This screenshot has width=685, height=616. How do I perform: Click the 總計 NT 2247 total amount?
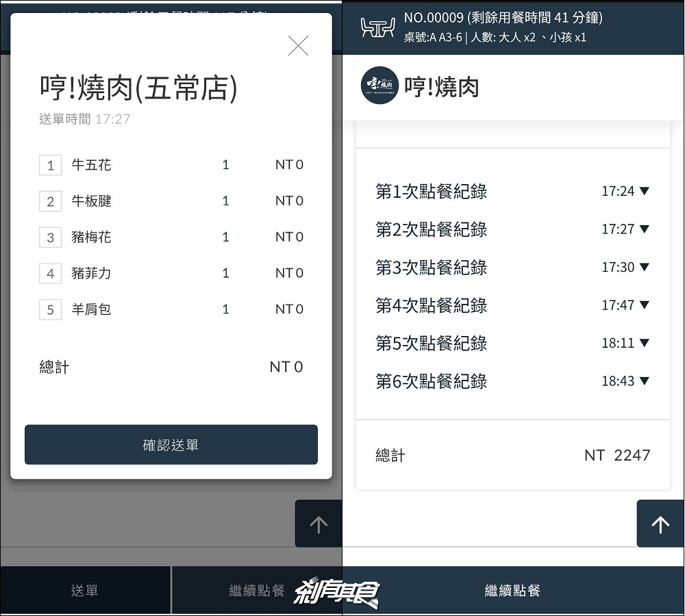pos(616,455)
